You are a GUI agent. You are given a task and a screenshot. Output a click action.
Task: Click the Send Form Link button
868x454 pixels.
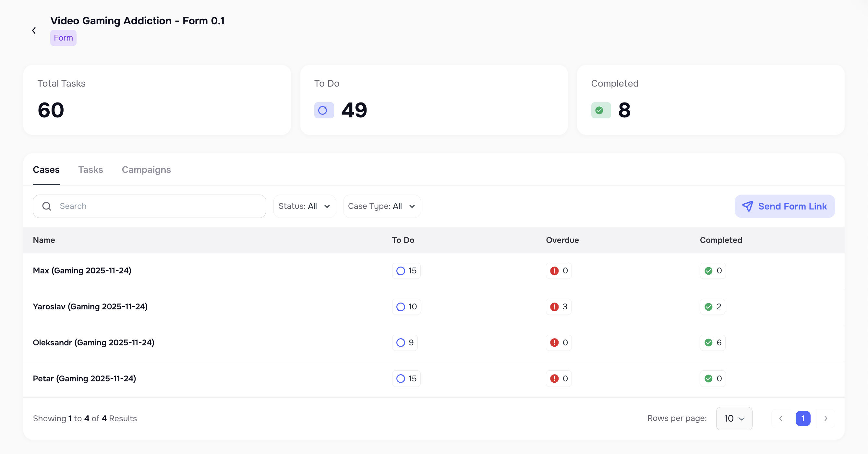coord(784,206)
